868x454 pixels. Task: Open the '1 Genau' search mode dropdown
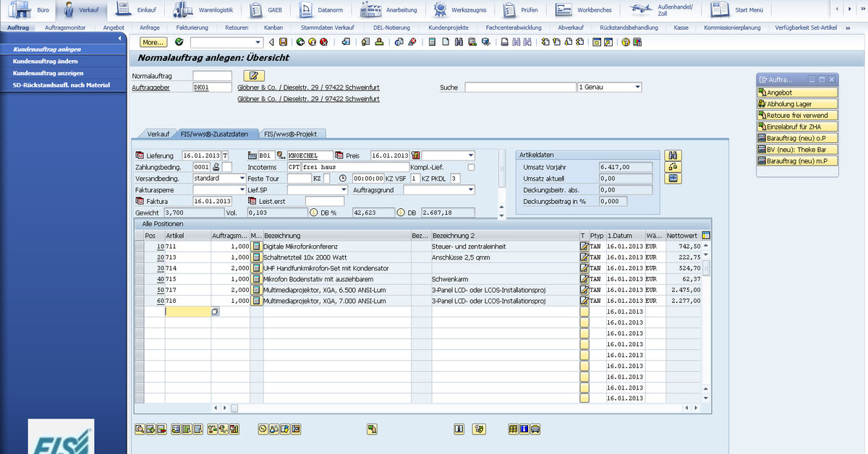click(637, 87)
